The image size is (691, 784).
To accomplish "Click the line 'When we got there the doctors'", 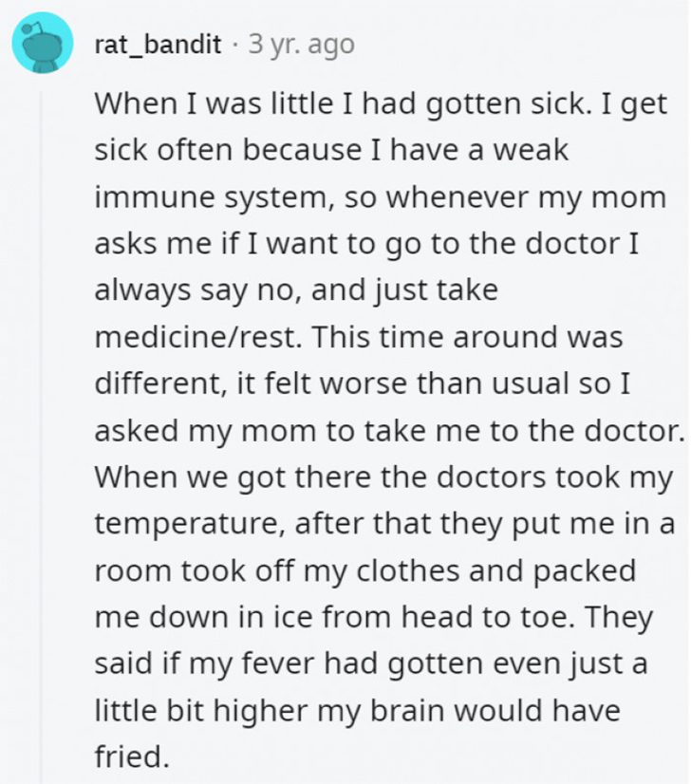I will 384,475.
